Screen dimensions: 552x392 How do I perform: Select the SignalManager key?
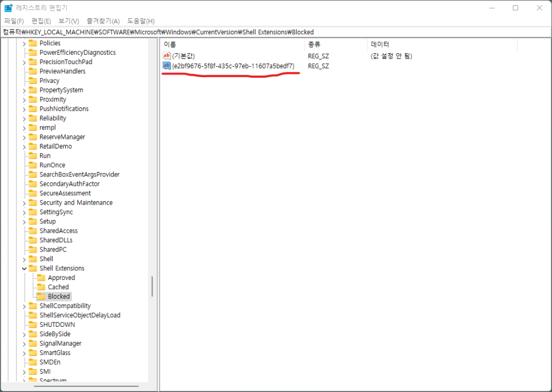pos(60,343)
